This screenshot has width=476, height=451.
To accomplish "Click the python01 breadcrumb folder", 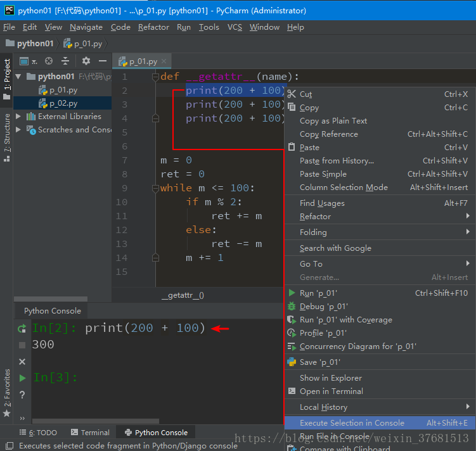I will tap(30, 44).
